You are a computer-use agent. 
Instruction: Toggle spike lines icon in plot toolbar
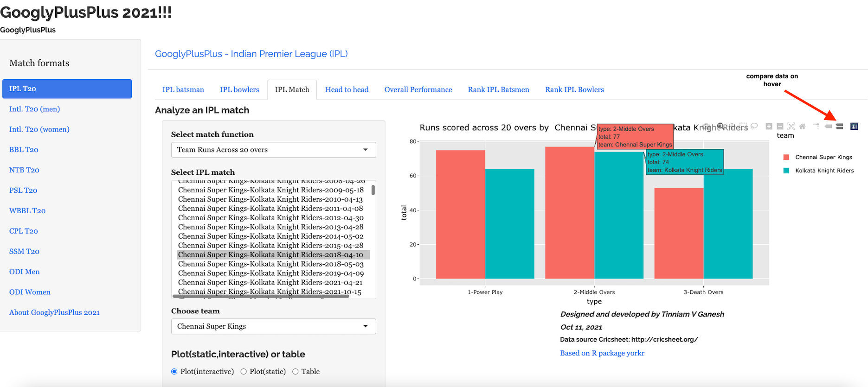816,127
